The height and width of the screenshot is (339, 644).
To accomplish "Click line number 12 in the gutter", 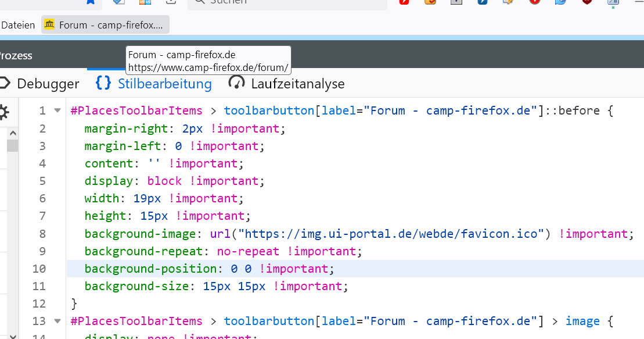I will [39, 304].
